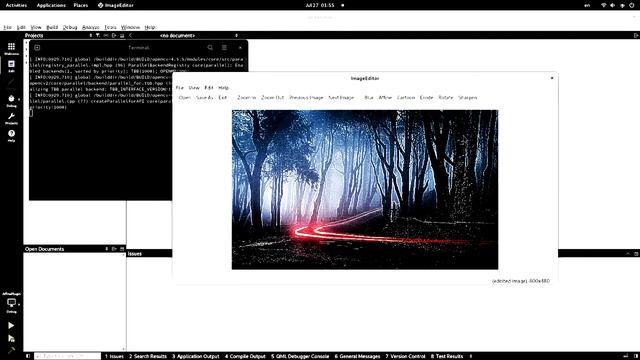This screenshot has width=640, height=360.
Task: Switch to 6 General Messages tab
Action: [x=357, y=356]
